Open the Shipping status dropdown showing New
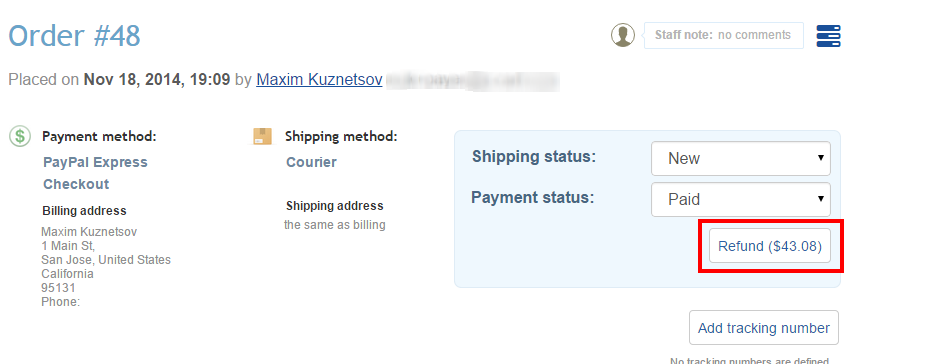936x364 pixels. click(x=741, y=158)
